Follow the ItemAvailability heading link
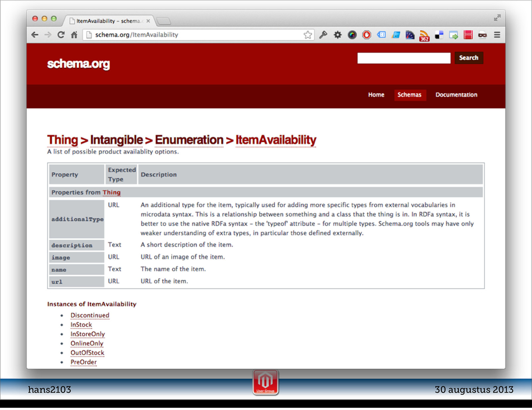The height and width of the screenshot is (410, 532). pos(276,140)
